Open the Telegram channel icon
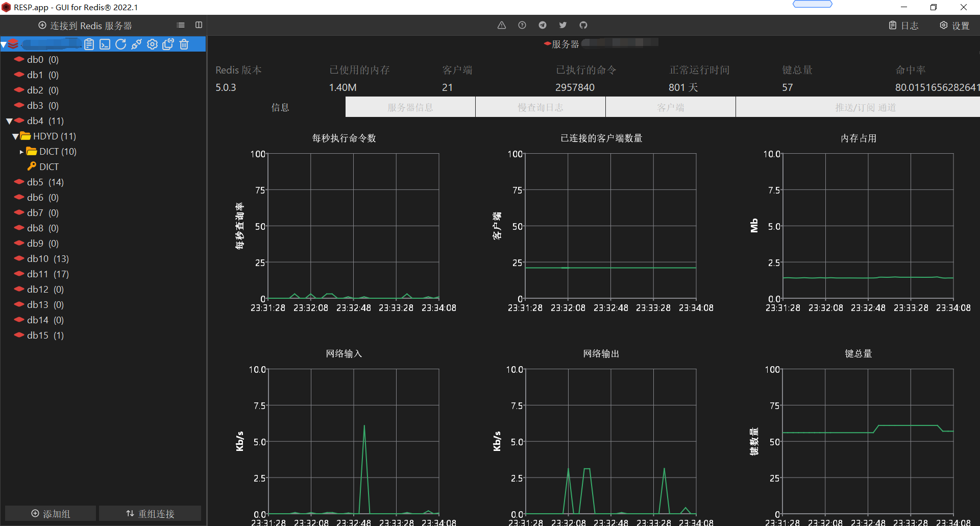This screenshot has height=526, width=980. [x=543, y=25]
